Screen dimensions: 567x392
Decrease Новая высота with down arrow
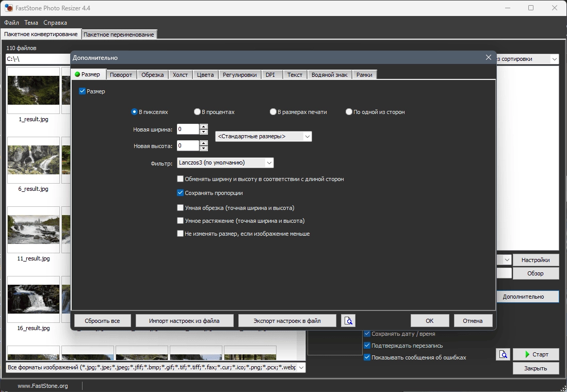pos(204,148)
